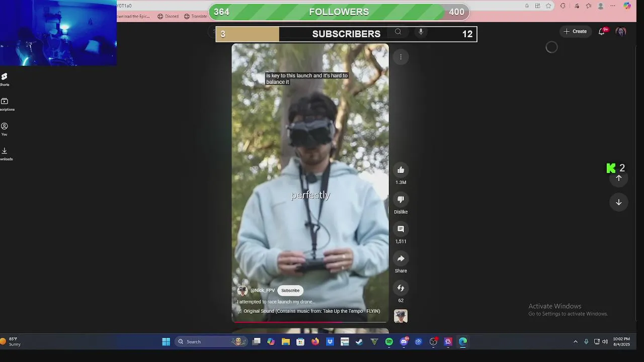The height and width of the screenshot is (362, 644).
Task: Share this YouTube short
Action: (x=400, y=258)
